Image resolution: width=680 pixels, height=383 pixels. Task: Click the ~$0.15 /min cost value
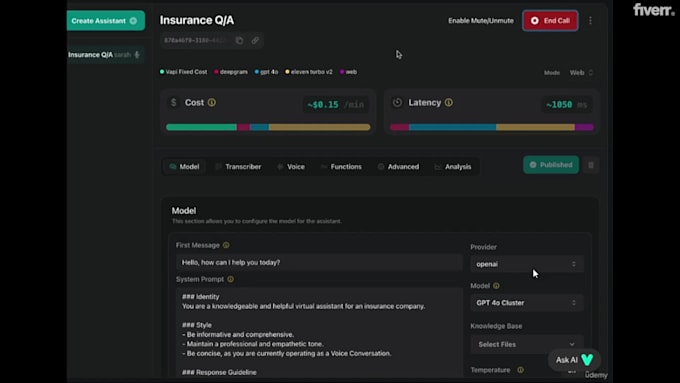coord(336,105)
